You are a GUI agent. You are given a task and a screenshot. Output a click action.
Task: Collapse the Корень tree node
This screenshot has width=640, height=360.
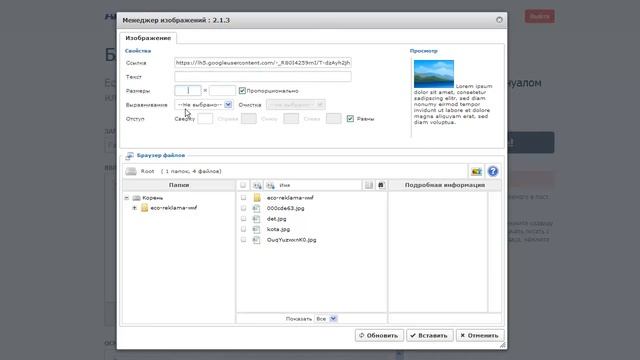127,198
